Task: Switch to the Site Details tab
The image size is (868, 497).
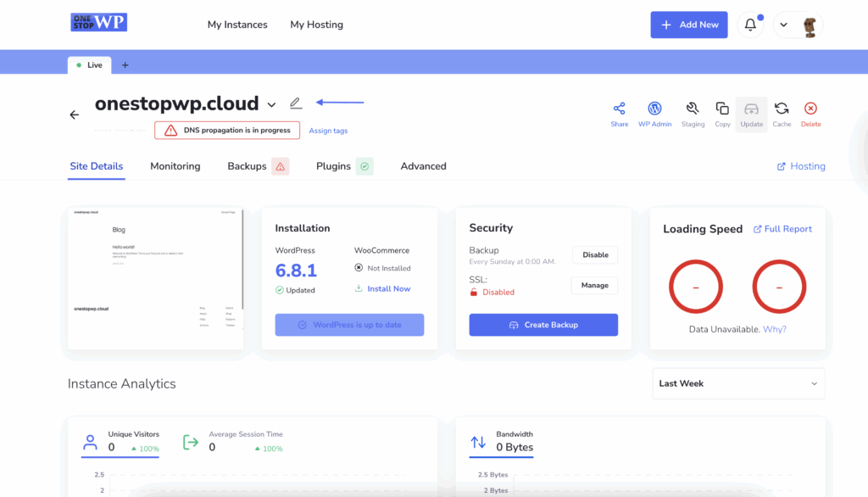Action: click(97, 166)
